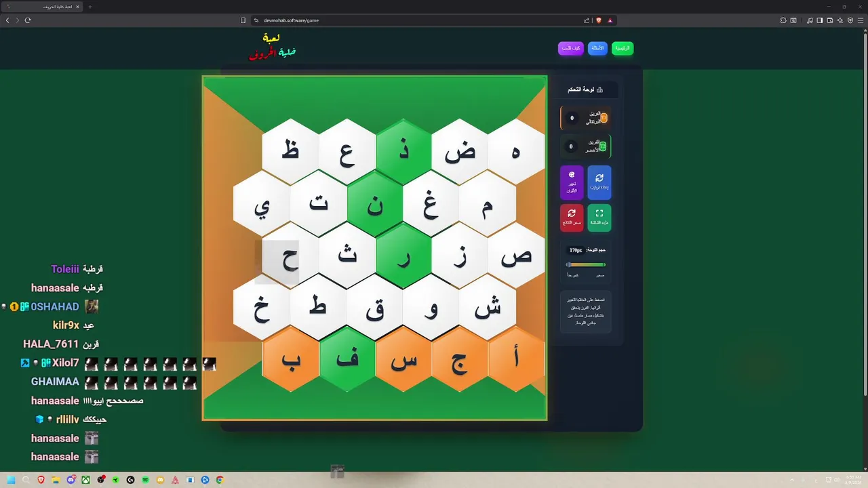
Task: Click the green الرئيسية home nav button
Action: [x=623, y=48]
